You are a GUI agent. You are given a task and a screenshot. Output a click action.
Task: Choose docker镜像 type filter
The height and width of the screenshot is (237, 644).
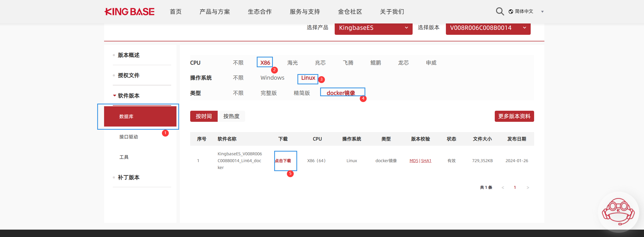click(341, 93)
